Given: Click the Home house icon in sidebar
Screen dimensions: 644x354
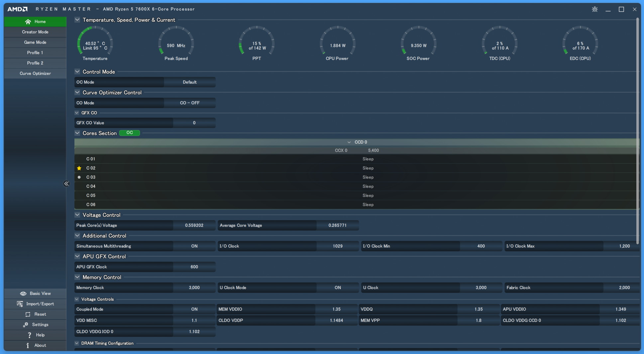Looking at the screenshot, I should click(x=28, y=22).
